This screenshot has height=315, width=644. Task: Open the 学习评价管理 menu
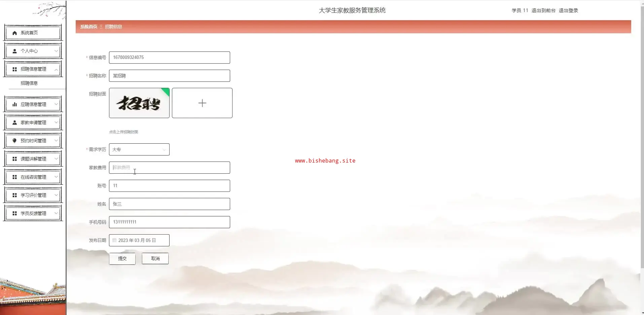tap(33, 196)
